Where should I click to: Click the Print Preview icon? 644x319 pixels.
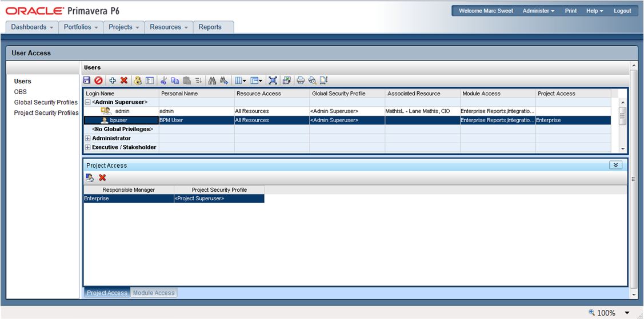(x=312, y=80)
